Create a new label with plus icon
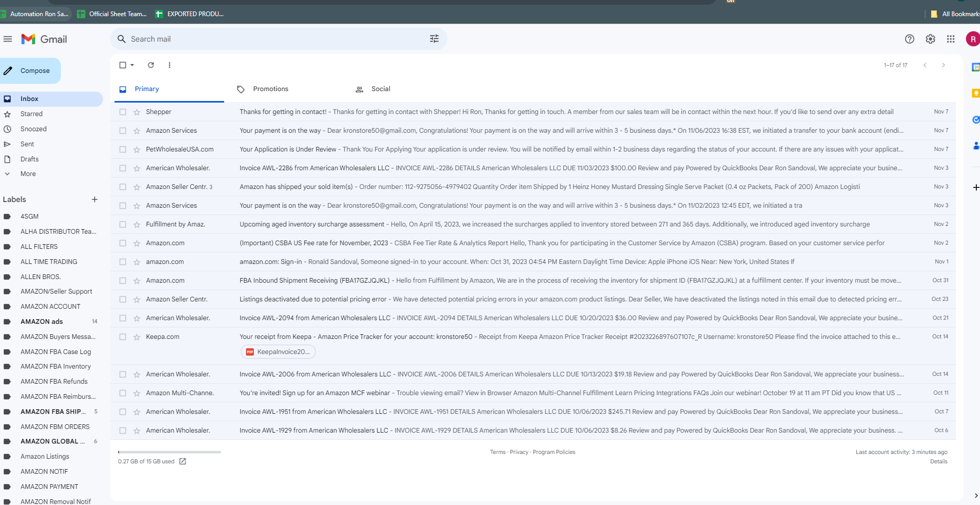 pyautogui.click(x=95, y=199)
